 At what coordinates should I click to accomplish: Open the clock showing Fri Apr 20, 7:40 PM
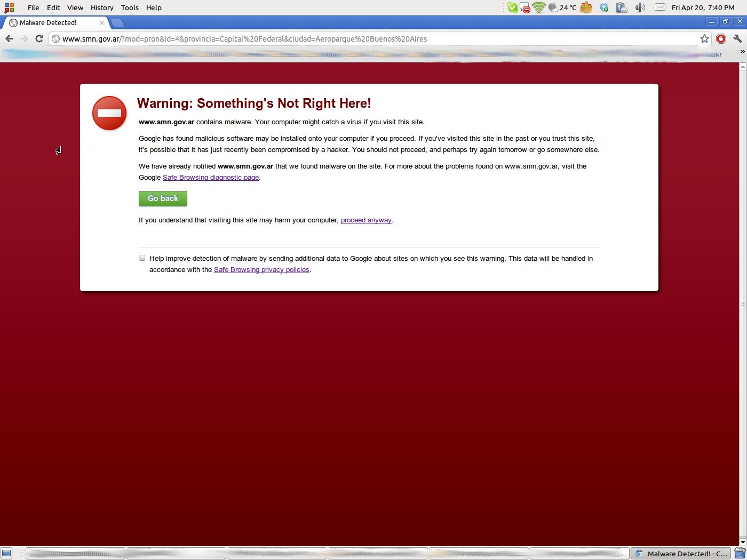click(703, 7)
